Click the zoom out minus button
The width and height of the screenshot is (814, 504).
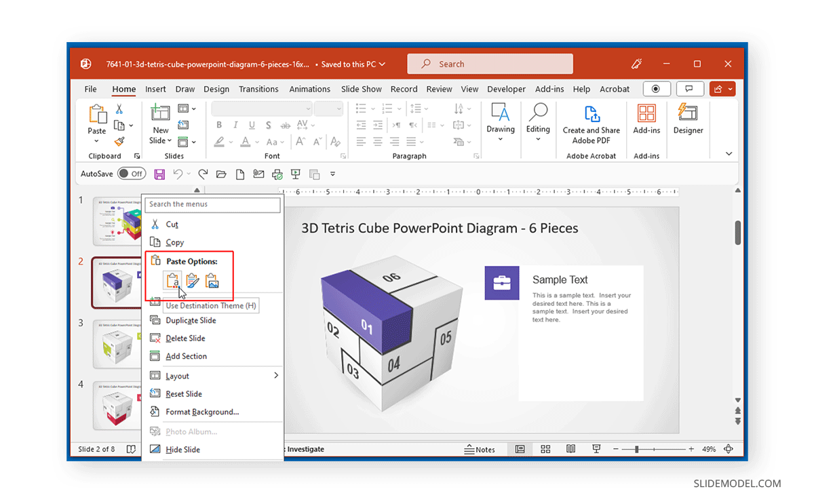[x=615, y=449]
